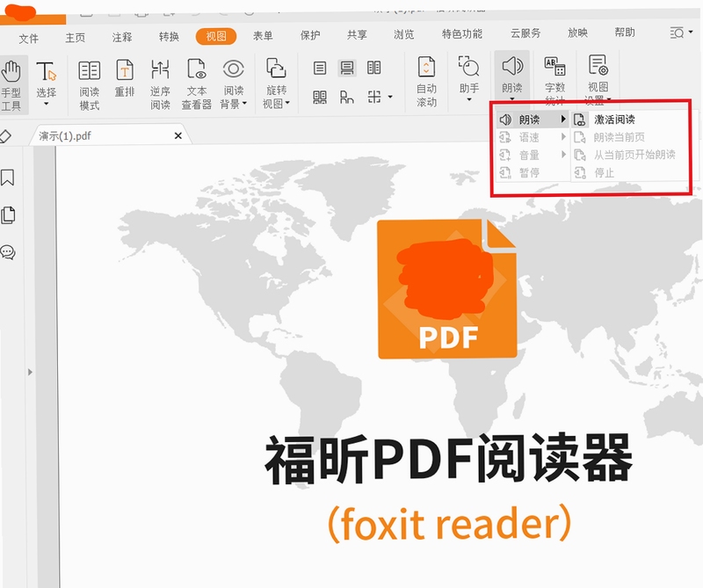Image resolution: width=703 pixels, height=588 pixels.
Task: Open the Text Viewer (文本查看器)
Action: (196, 84)
